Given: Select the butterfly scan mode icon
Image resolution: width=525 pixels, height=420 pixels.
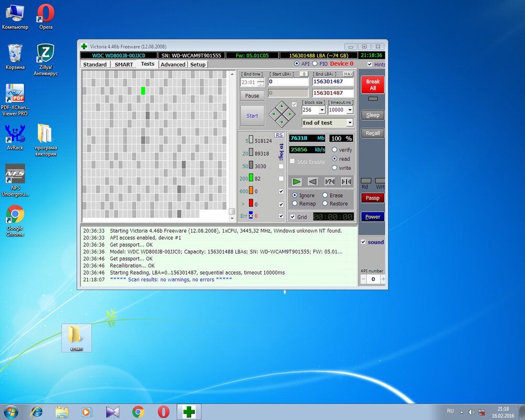Looking at the screenshot, I should click(346, 182).
